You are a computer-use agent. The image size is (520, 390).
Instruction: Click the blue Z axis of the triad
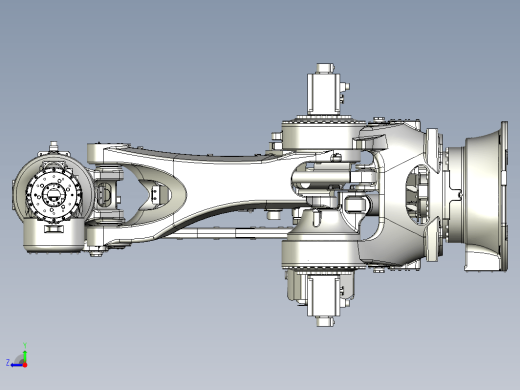17,365
